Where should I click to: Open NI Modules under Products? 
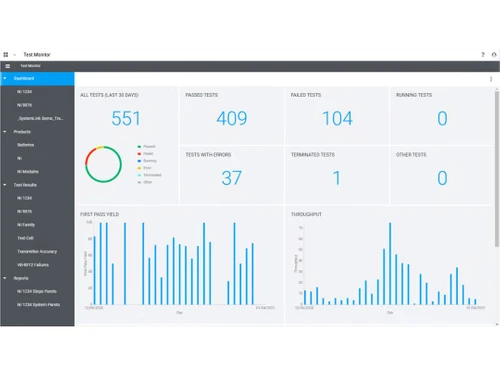[x=28, y=172]
